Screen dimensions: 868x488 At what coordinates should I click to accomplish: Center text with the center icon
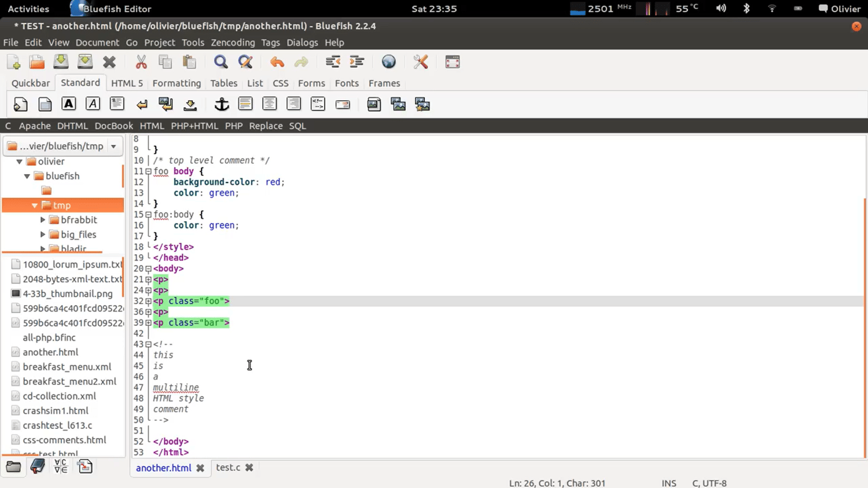[x=270, y=104]
